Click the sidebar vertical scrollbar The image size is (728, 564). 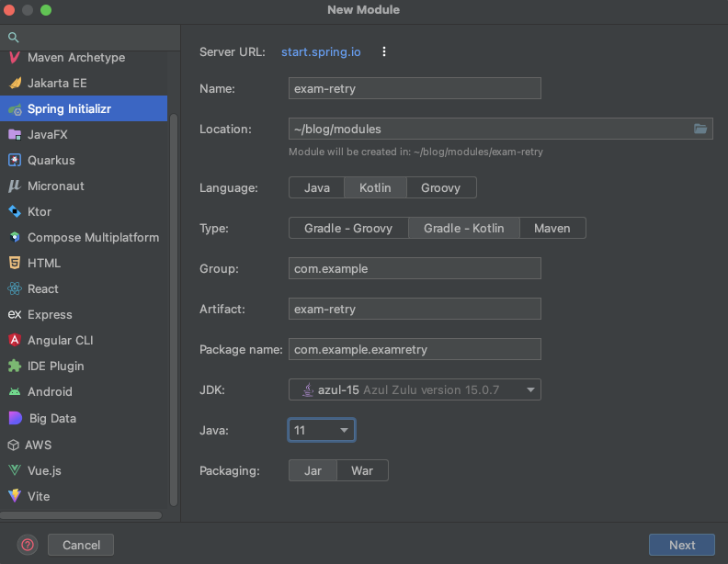[174, 310]
